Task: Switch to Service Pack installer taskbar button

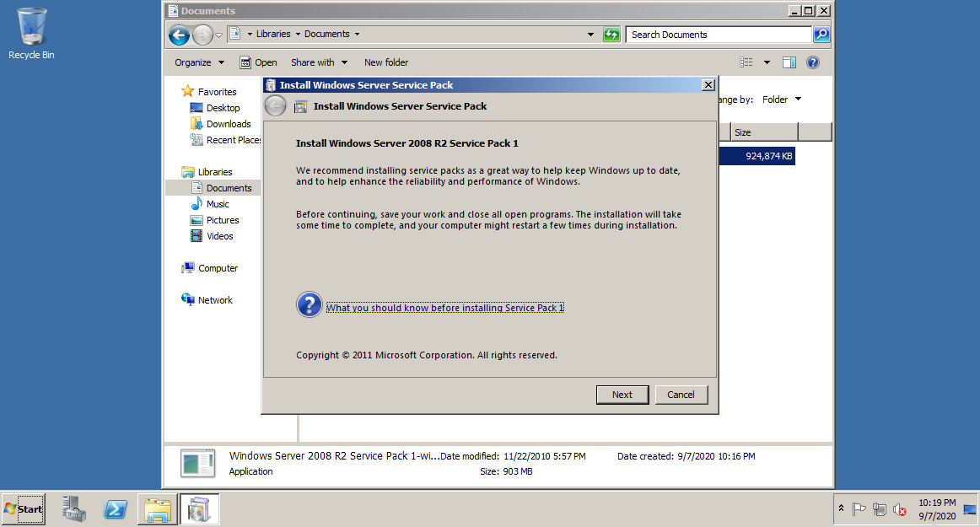Action: click(199, 508)
